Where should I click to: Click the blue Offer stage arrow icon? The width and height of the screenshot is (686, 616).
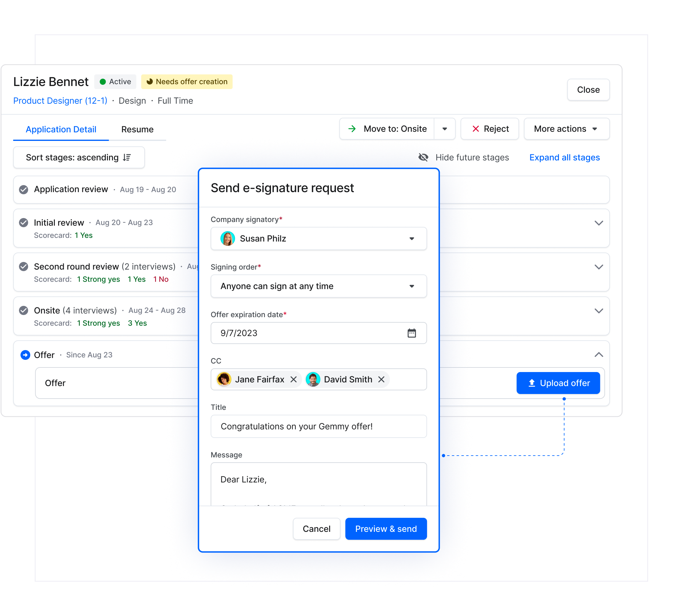(x=25, y=355)
